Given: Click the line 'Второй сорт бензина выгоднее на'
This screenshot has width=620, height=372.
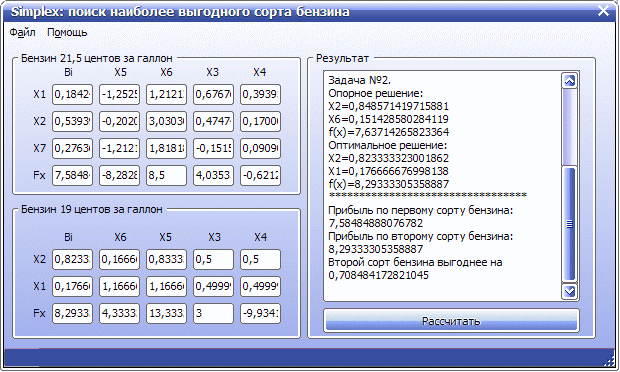Looking at the screenshot, I should click(x=415, y=262).
